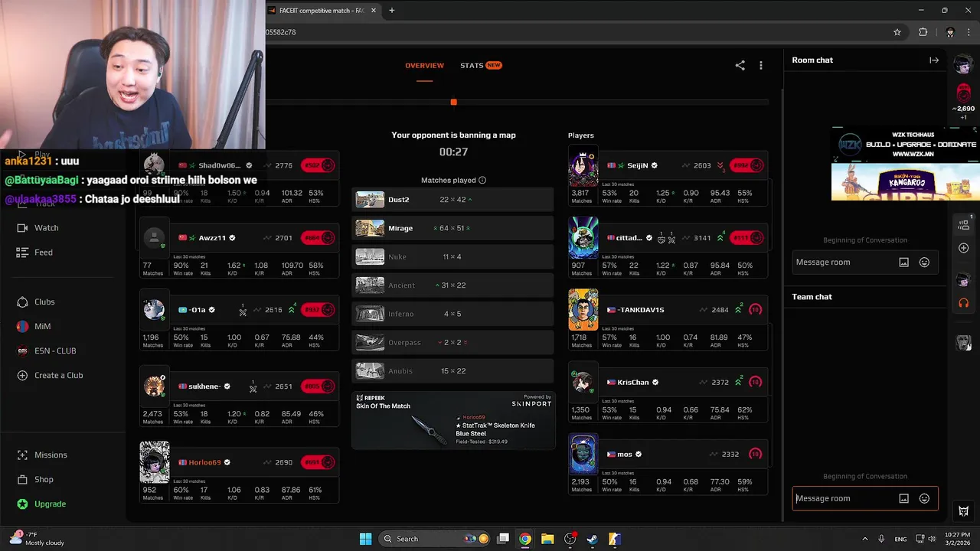This screenshot has width=980, height=551.
Task: Click the orange marker on the match progress bar
Action: click(x=453, y=102)
